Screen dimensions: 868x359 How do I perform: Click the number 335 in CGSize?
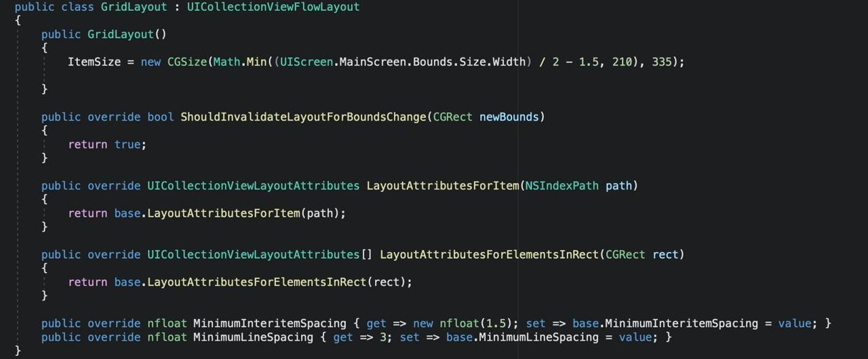click(662, 62)
